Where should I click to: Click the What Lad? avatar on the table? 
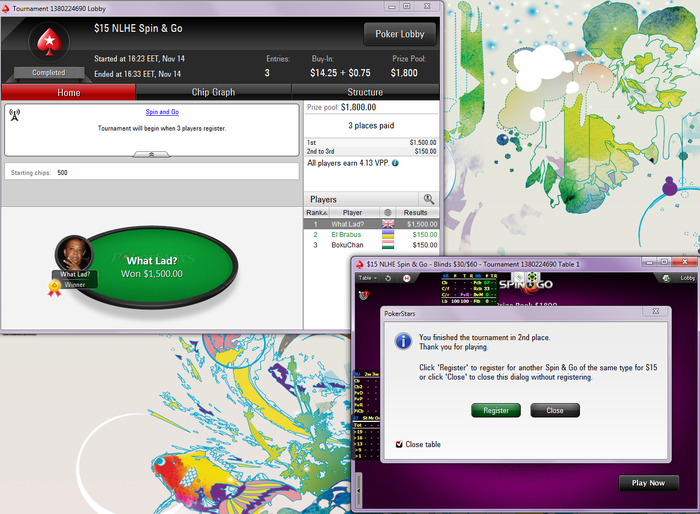click(x=74, y=254)
